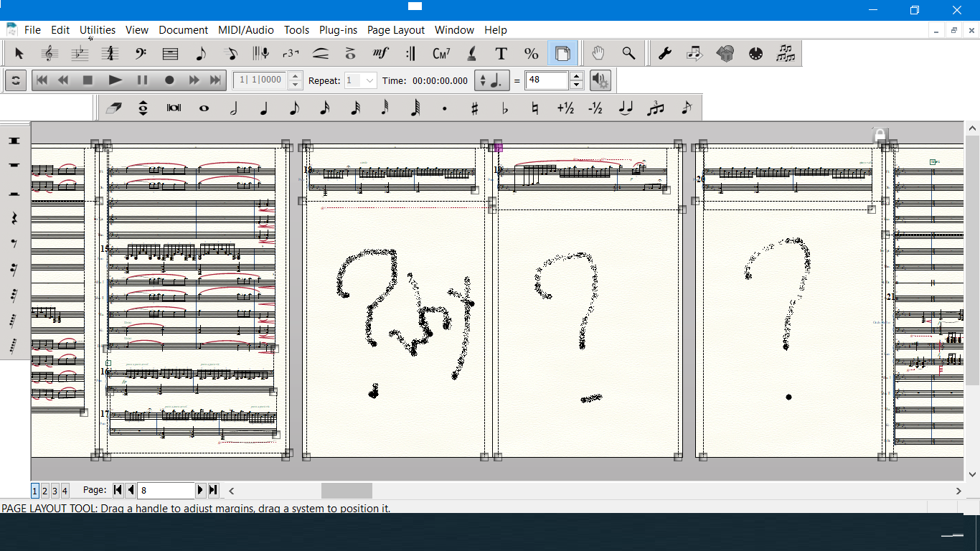Toggle the Page Layout tool
Viewport: 980px width, 551px height.
(x=562, y=54)
